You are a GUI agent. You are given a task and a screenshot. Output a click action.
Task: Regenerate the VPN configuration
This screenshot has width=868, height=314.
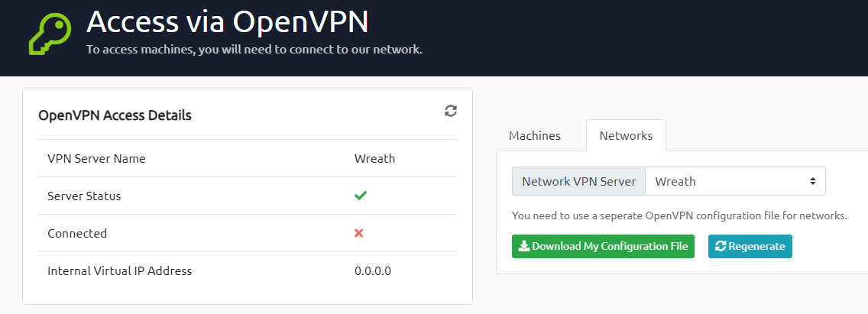coord(750,247)
